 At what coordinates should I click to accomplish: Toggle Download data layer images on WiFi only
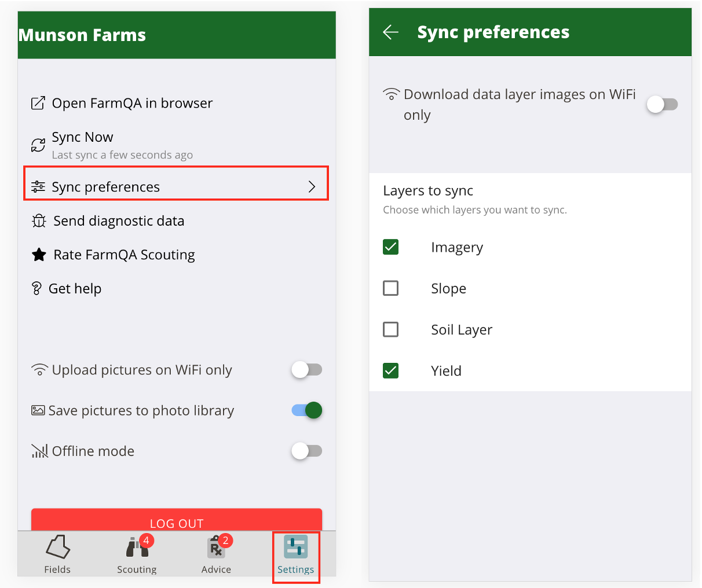point(662,105)
